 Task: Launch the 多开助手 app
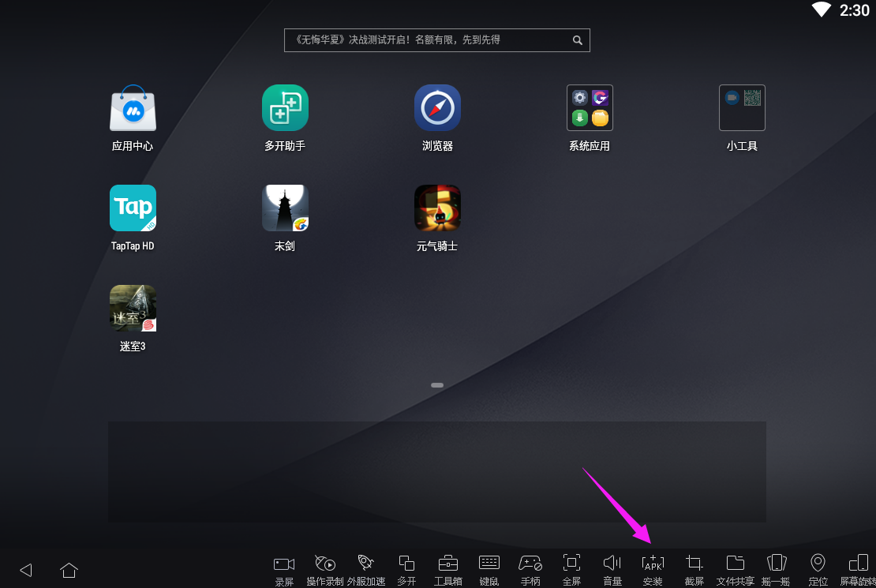click(x=285, y=108)
